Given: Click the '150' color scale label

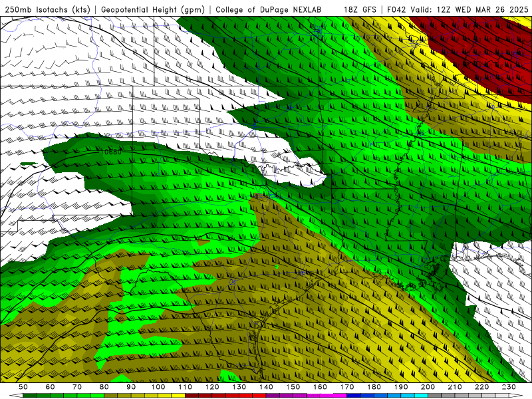Looking at the screenshot, I should [293, 387].
